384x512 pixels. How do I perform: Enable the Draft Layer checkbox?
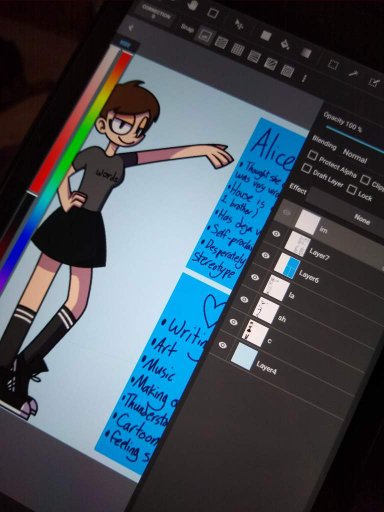[x=306, y=168]
